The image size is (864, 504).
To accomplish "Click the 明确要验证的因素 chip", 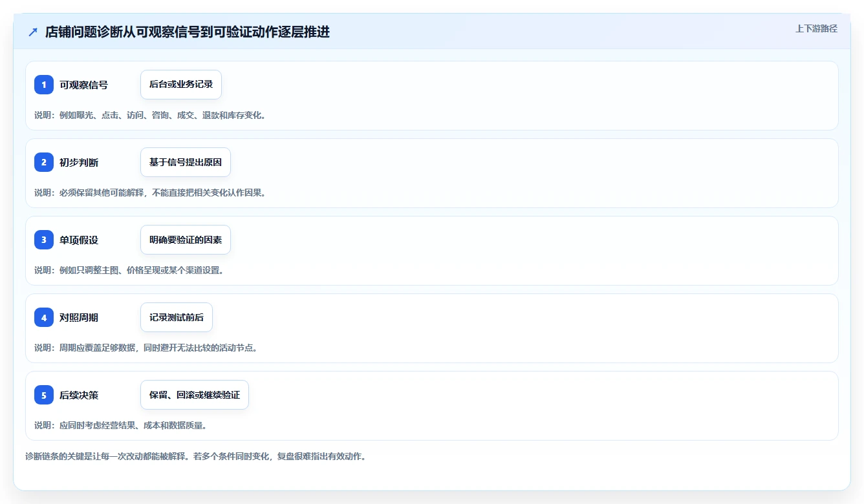I will (186, 240).
